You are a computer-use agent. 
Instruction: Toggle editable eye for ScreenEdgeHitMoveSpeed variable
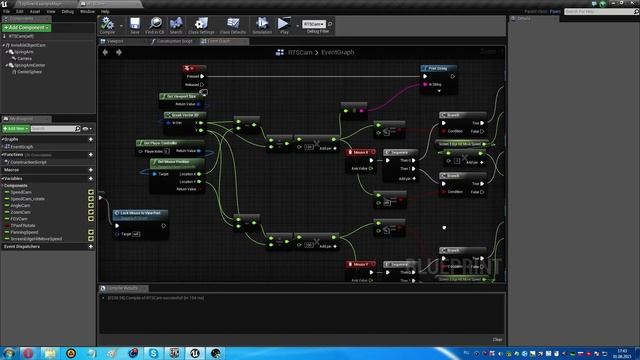[91, 239]
